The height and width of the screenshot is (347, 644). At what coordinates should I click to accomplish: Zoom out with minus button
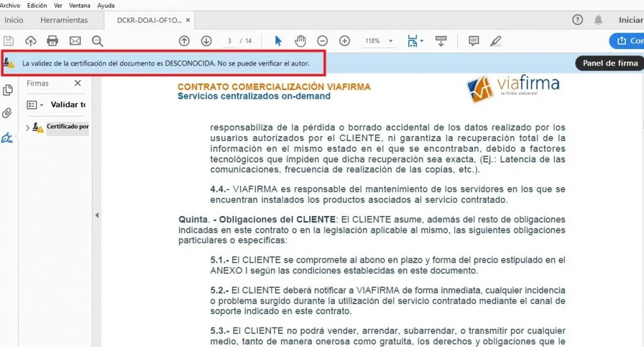point(322,41)
